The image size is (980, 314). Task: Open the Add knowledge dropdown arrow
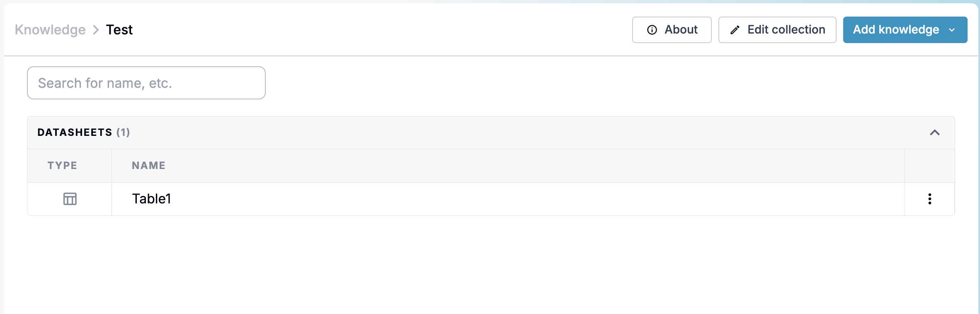(x=952, y=30)
